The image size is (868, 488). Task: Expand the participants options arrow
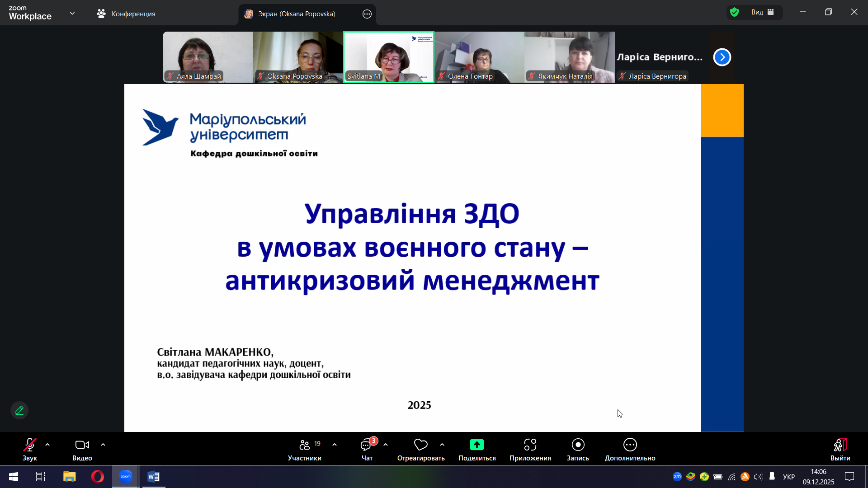(335, 445)
